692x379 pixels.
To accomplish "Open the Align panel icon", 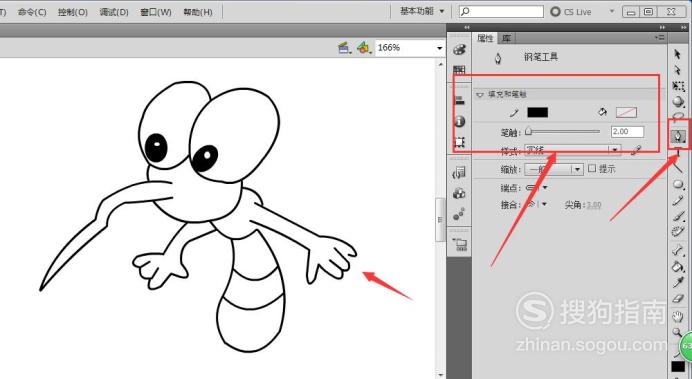I will pos(459,101).
